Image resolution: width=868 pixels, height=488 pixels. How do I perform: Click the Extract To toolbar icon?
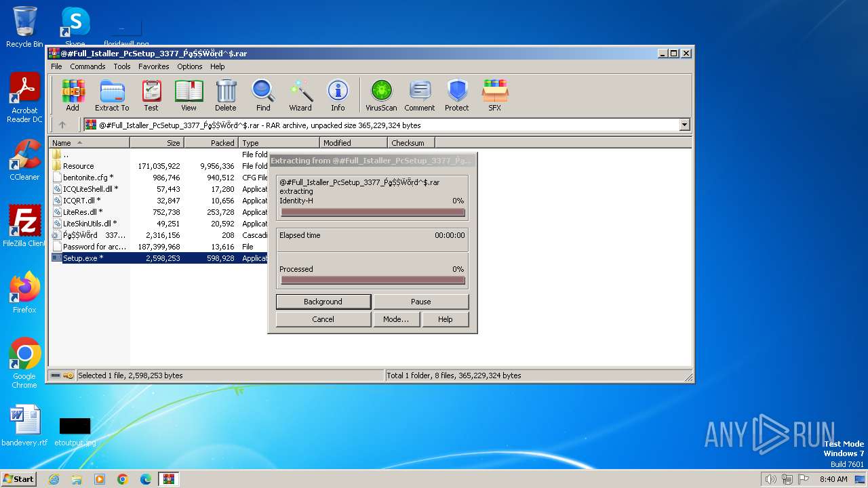point(112,95)
